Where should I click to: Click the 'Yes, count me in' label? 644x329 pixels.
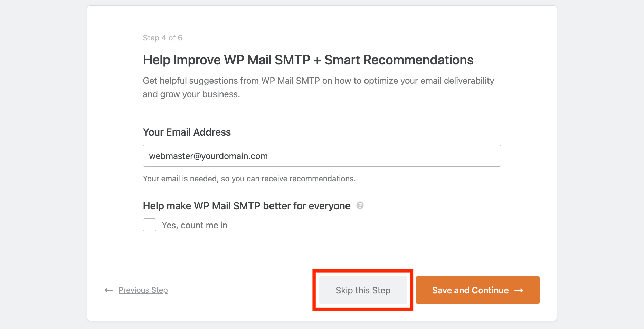pyautogui.click(x=195, y=225)
